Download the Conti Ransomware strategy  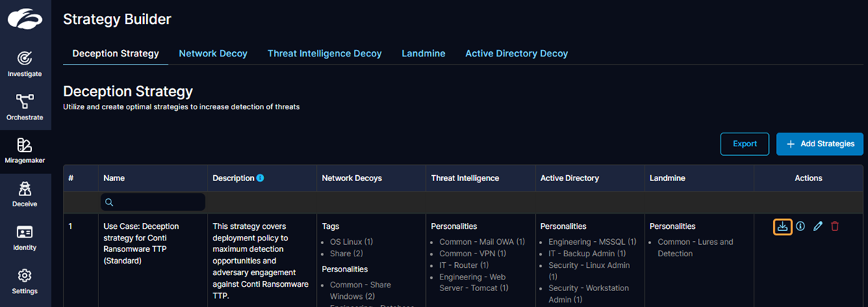coord(782,226)
